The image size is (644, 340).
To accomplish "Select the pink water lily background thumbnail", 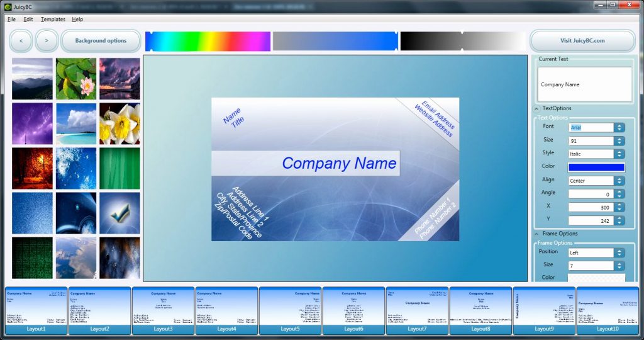I will [76, 79].
